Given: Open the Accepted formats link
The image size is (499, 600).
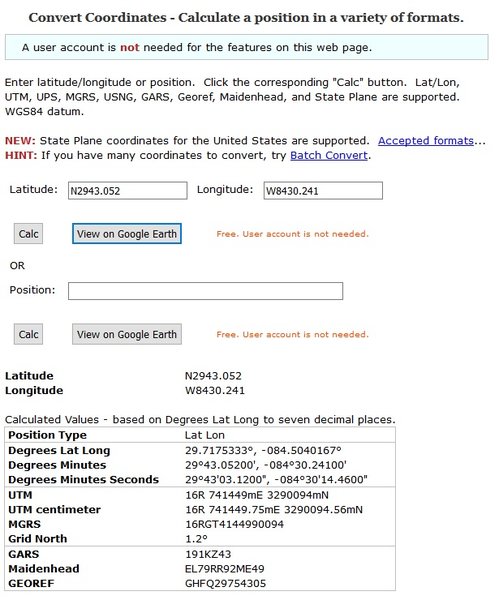Looking at the screenshot, I should click(x=426, y=141).
